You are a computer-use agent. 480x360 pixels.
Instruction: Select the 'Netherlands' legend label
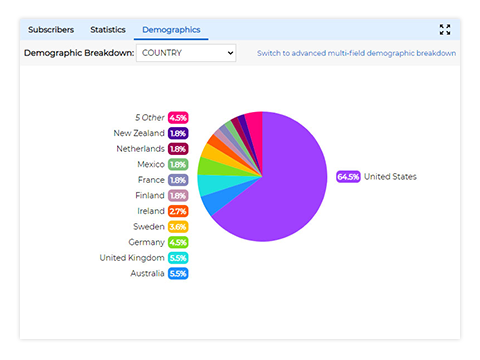(x=140, y=149)
